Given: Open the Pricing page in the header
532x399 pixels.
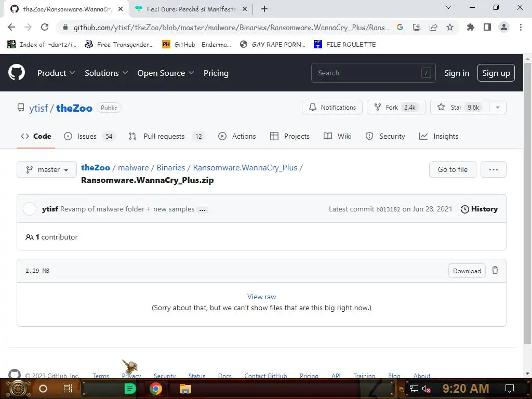Looking at the screenshot, I should (x=216, y=73).
